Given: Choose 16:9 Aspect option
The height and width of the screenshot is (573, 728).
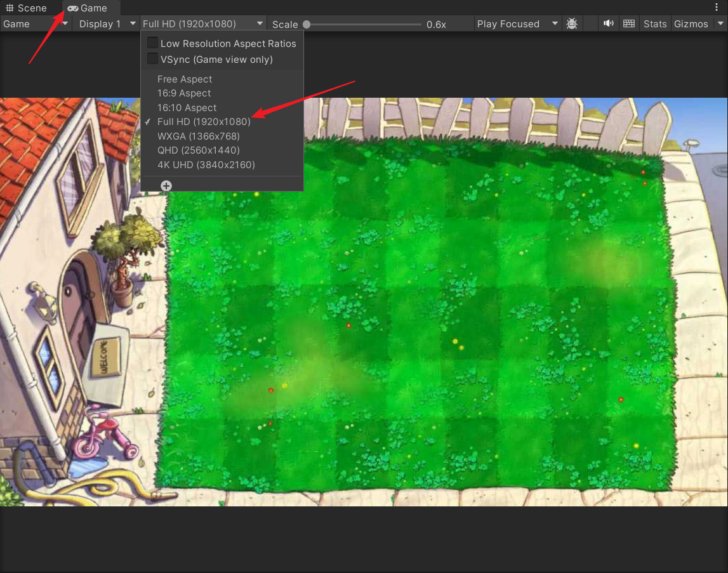Looking at the screenshot, I should [222, 93].
